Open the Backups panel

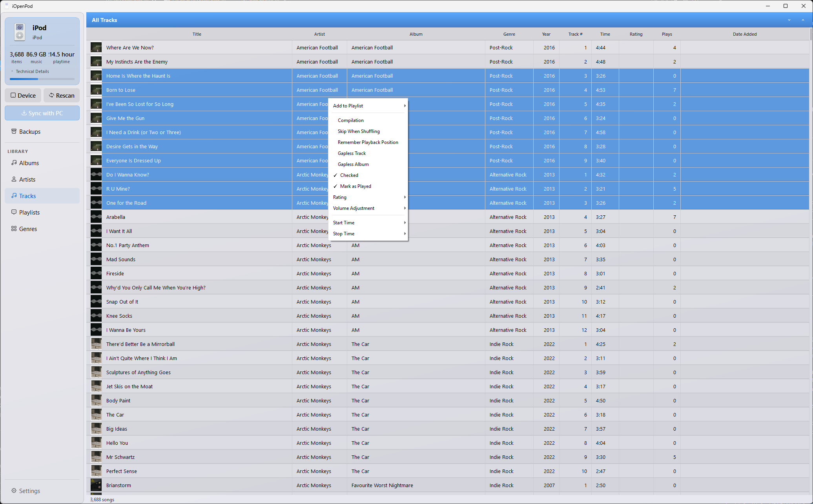(x=29, y=131)
